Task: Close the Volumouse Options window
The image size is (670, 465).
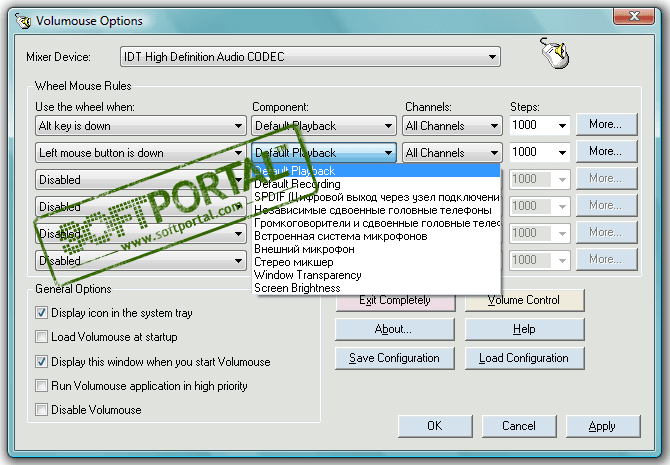Action: (634, 16)
